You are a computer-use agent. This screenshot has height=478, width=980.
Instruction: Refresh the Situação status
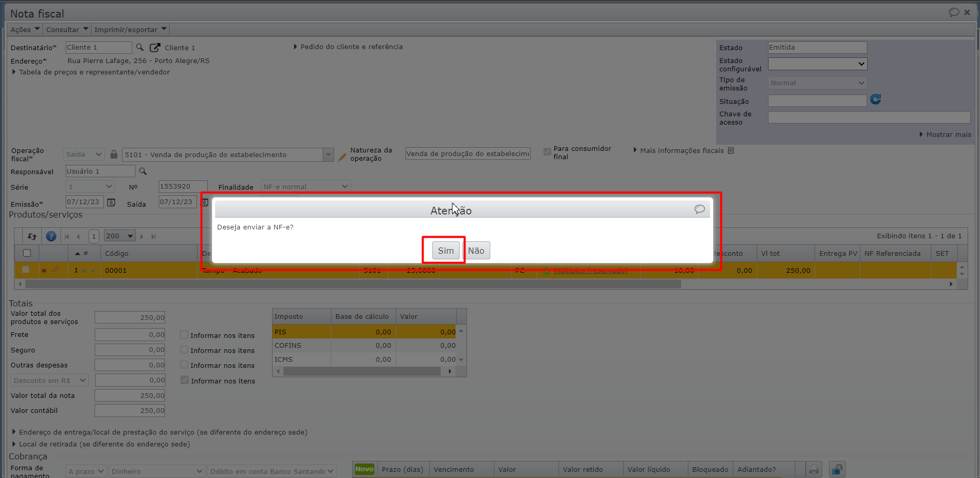[876, 99]
